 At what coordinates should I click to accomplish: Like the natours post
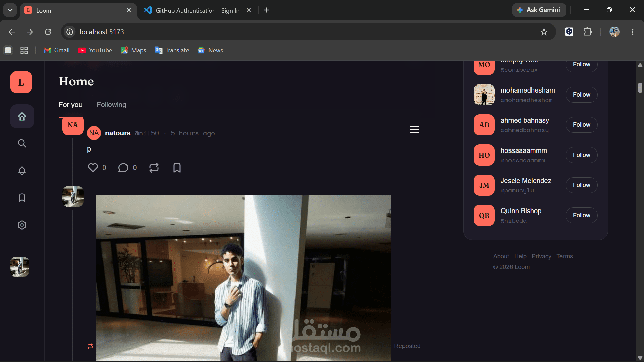[x=93, y=167]
